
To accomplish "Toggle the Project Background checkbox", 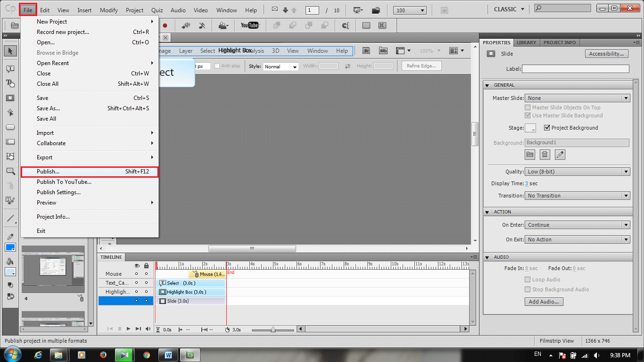I will click(547, 128).
